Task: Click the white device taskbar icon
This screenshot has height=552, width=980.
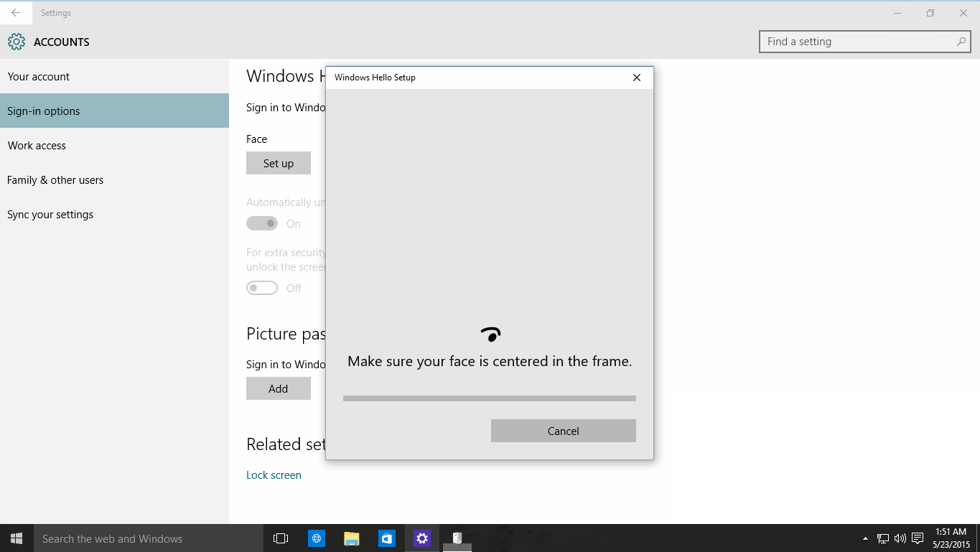Action: coord(457,538)
